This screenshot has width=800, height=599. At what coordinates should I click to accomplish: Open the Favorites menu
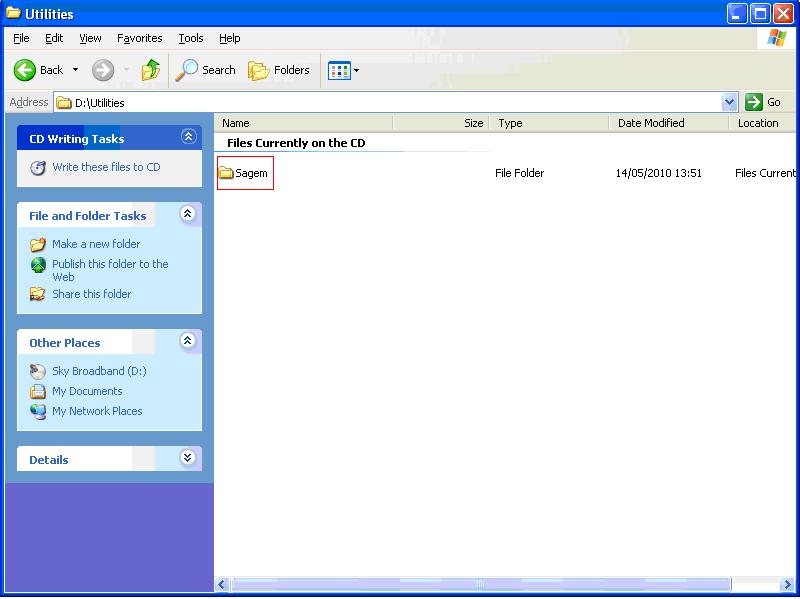pyautogui.click(x=139, y=38)
